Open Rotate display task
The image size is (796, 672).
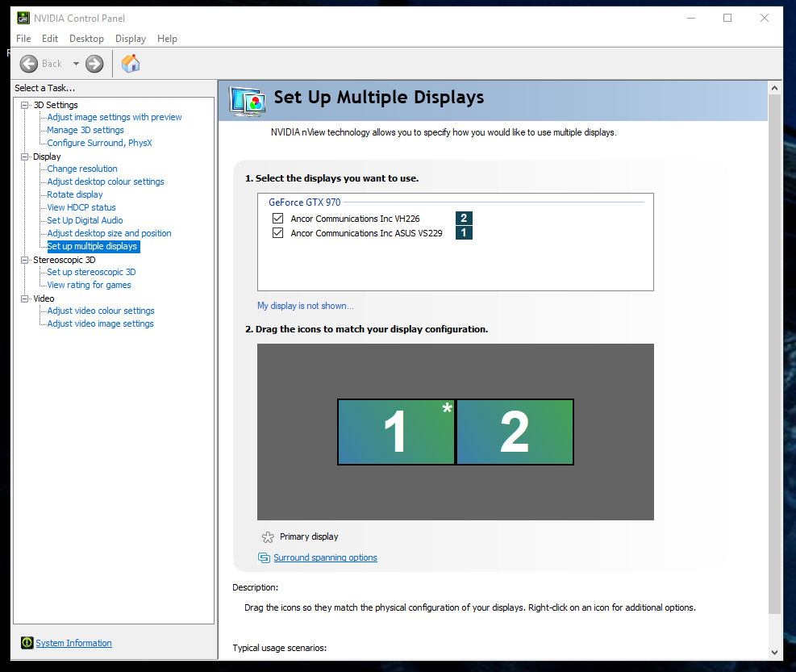click(x=75, y=194)
